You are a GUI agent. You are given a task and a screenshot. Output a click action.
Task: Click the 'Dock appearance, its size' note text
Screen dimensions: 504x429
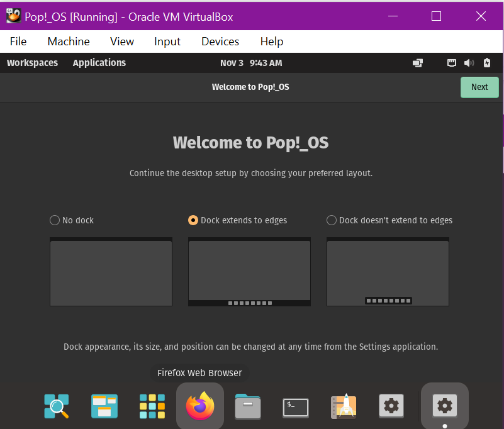point(250,347)
